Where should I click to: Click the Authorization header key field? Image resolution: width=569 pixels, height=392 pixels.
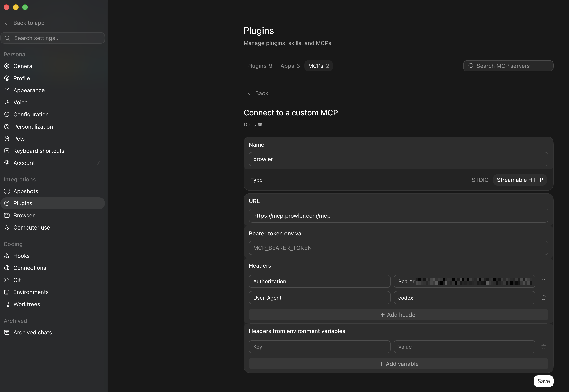(319, 281)
